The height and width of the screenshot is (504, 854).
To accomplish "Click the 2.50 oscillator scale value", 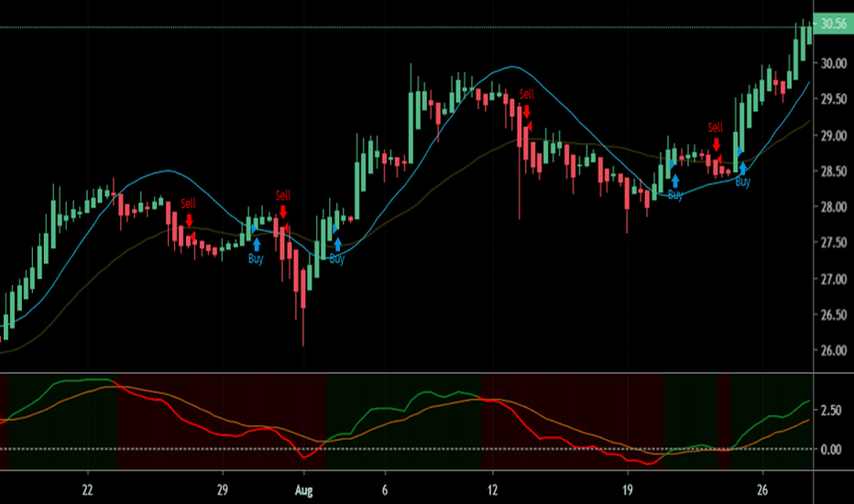I will pos(831,410).
